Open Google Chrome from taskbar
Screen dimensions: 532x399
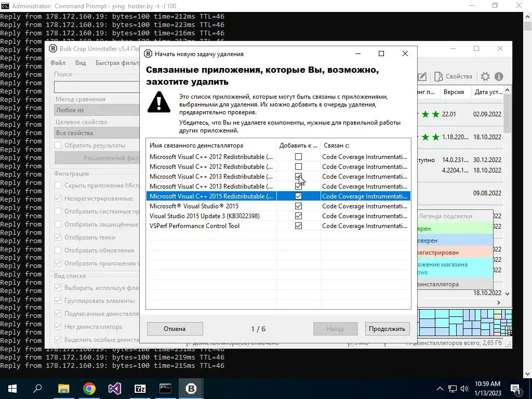89,389
